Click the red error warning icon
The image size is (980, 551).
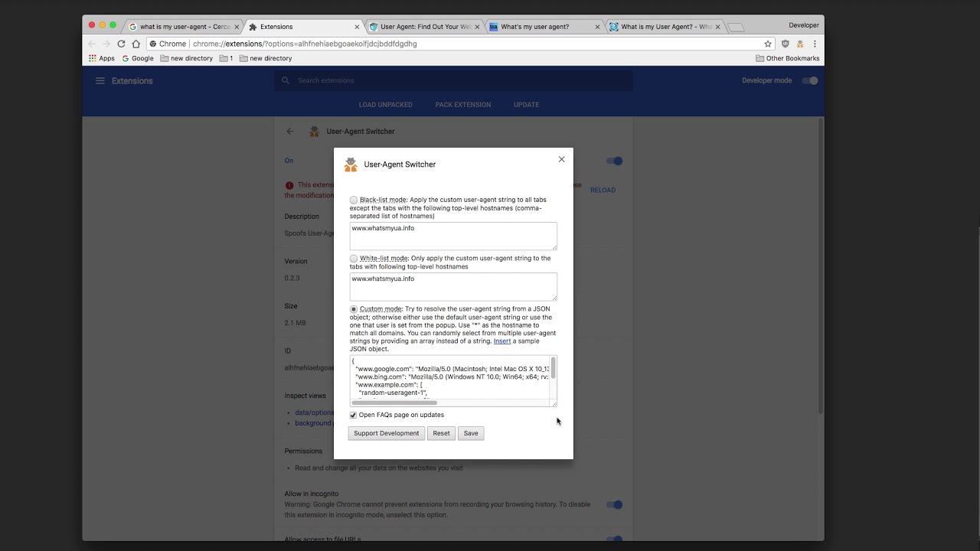289,185
